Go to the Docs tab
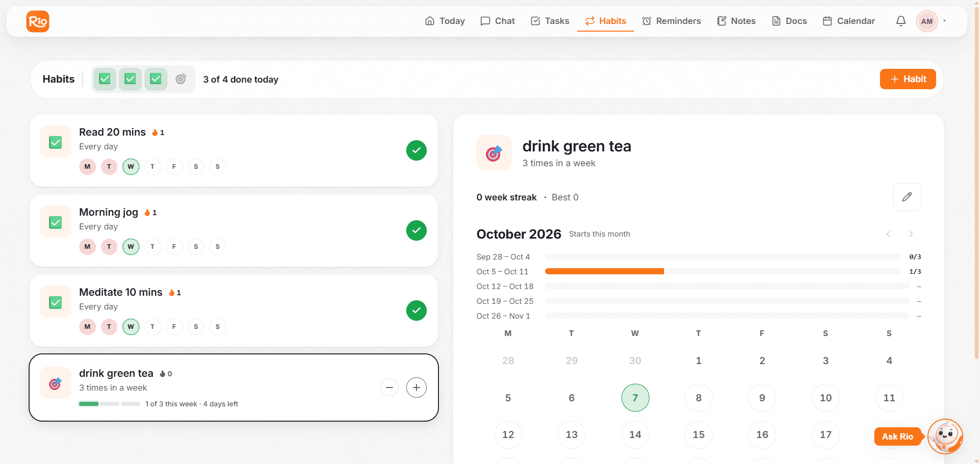The height and width of the screenshot is (464, 980). tap(790, 21)
